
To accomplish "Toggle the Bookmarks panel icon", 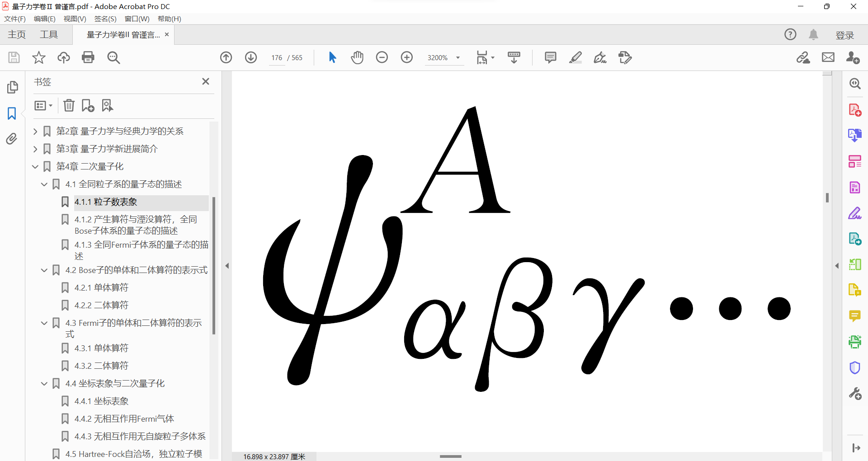I will point(12,113).
